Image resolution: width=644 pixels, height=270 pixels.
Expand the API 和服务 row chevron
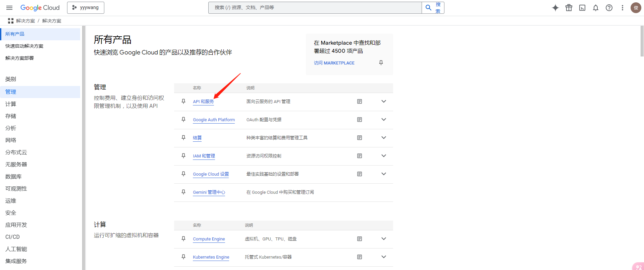click(x=384, y=101)
